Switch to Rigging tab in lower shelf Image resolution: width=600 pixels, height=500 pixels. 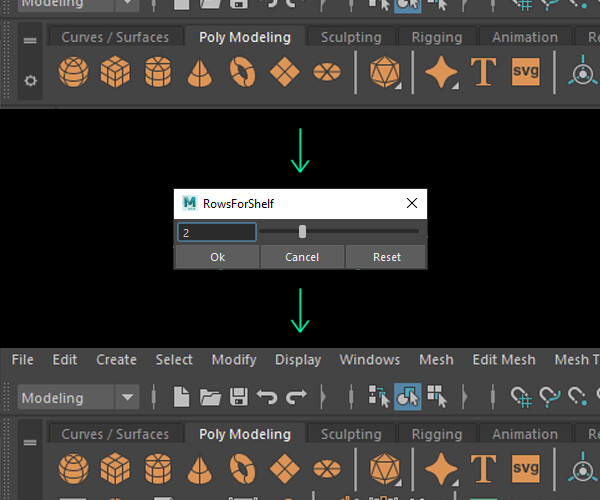437,434
